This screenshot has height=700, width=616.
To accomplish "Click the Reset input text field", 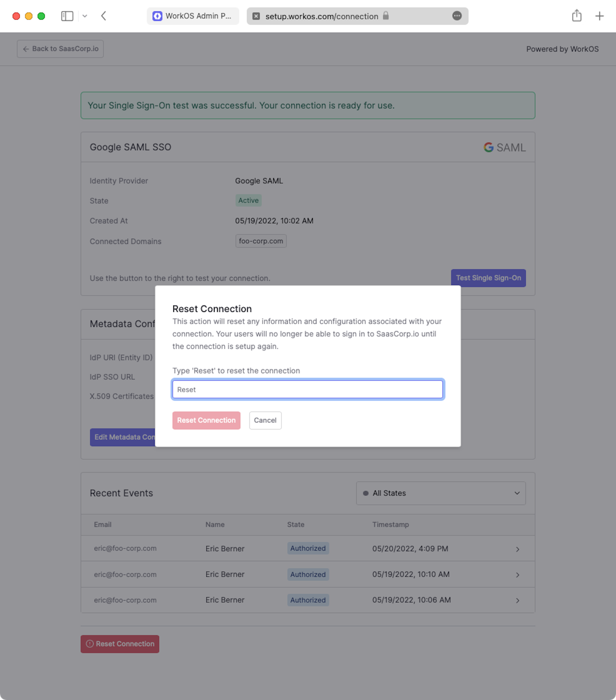I will [x=308, y=389].
